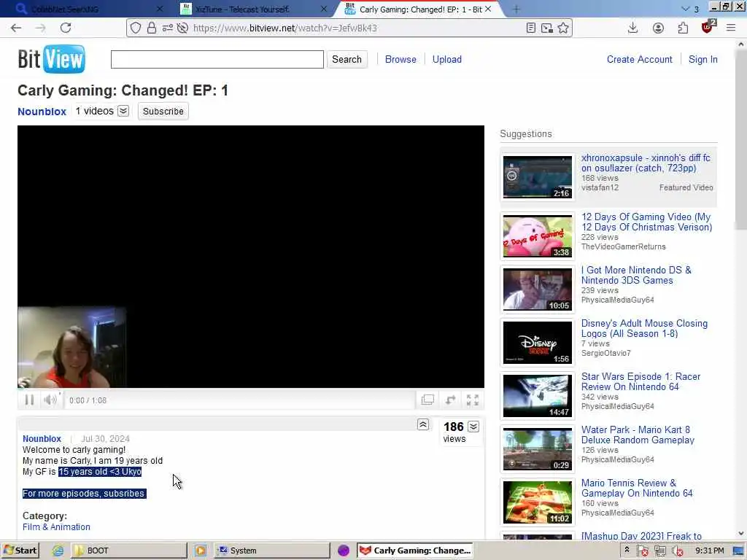Open network tray icon
The image size is (747, 560).
[659, 551]
